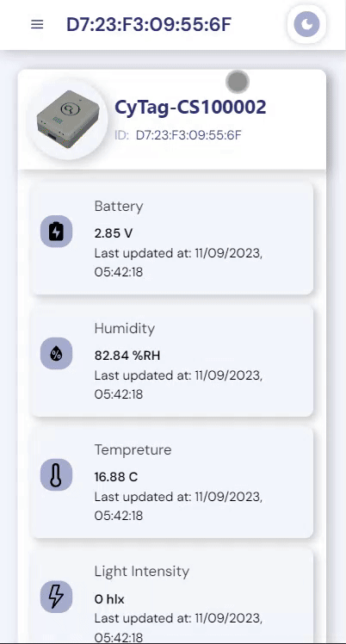Screen dimensions: 346x644
Task: Click the grey circle indicator on device card
Action: (238, 81)
